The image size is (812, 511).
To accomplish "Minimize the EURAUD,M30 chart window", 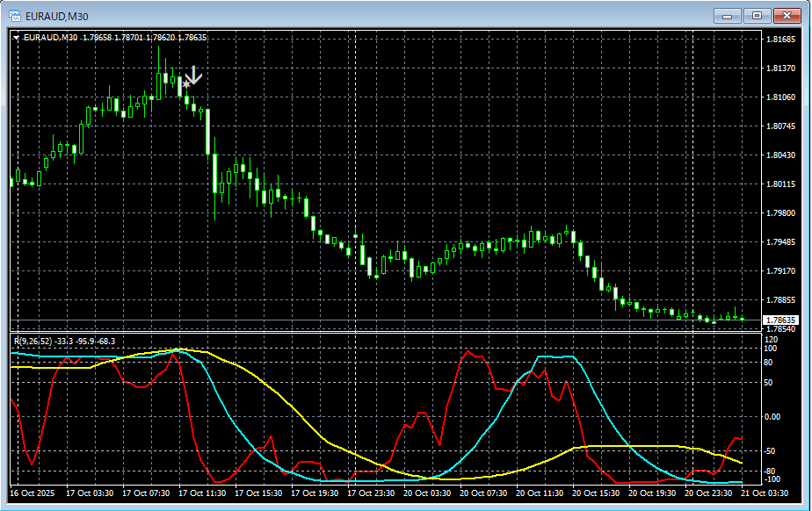I will click(x=727, y=15).
